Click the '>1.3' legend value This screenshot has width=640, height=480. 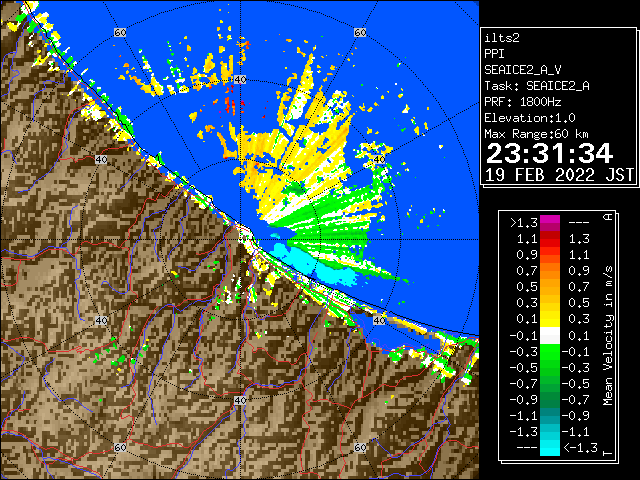(x=523, y=223)
